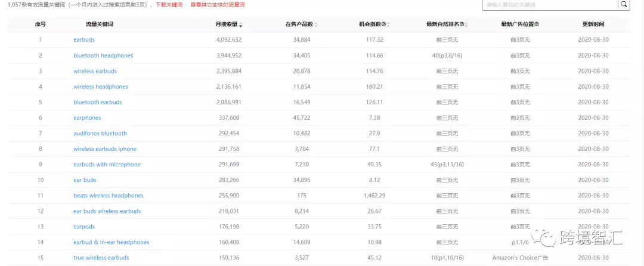Select earbuds with microphone keyword

pos(107,165)
